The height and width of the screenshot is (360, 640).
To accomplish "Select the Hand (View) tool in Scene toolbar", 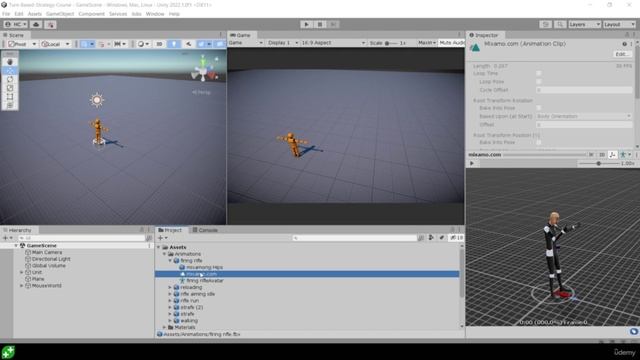I will point(10,62).
